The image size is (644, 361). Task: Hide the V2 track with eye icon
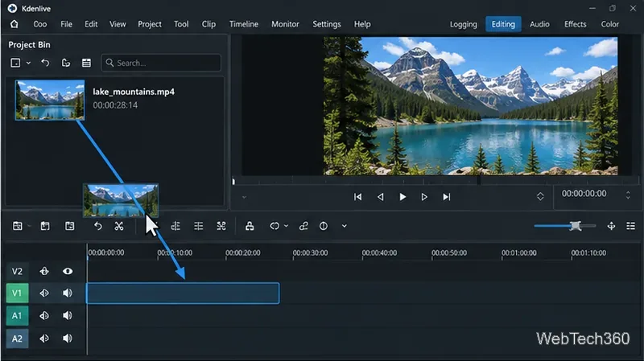coord(68,271)
